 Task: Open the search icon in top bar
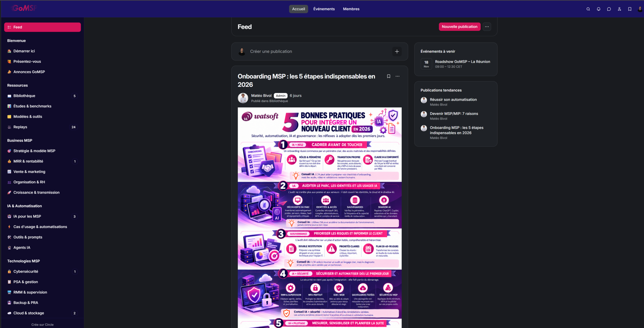coord(588,9)
